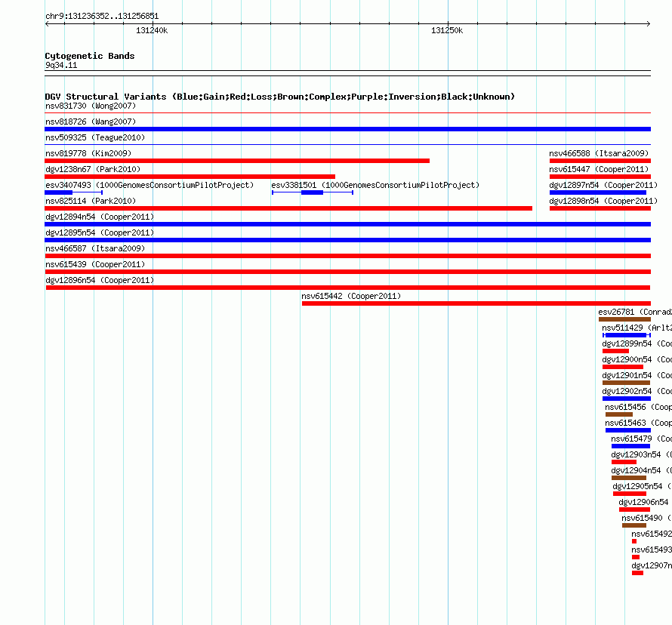Image resolution: width=672 pixels, height=625 pixels.
Task: Click the 131250k ruler tick label
Action: click(447, 30)
